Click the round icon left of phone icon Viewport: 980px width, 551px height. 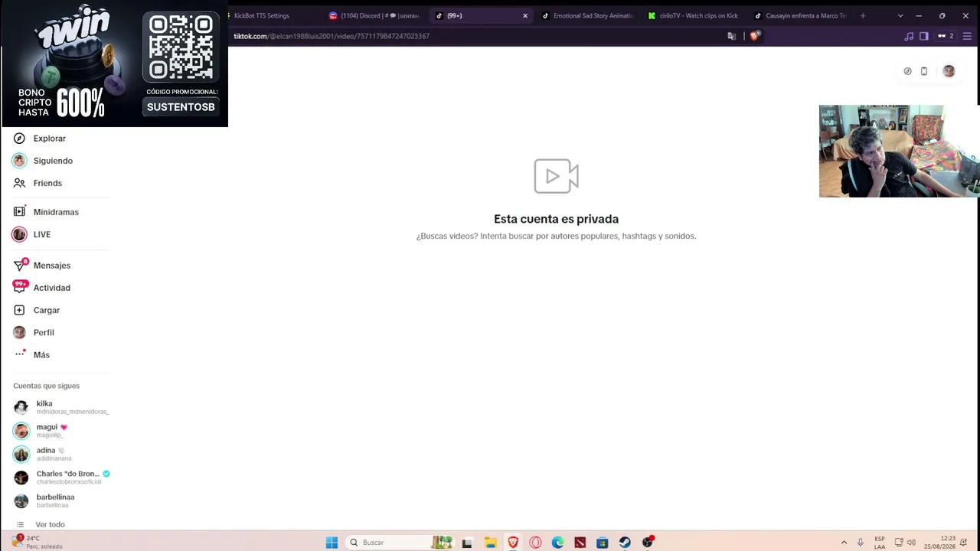click(x=907, y=71)
